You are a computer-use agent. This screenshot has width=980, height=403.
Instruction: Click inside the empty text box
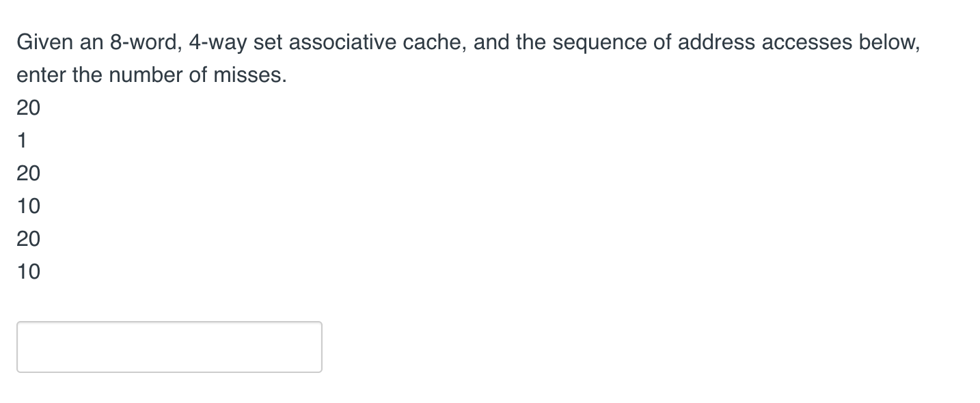[169, 347]
